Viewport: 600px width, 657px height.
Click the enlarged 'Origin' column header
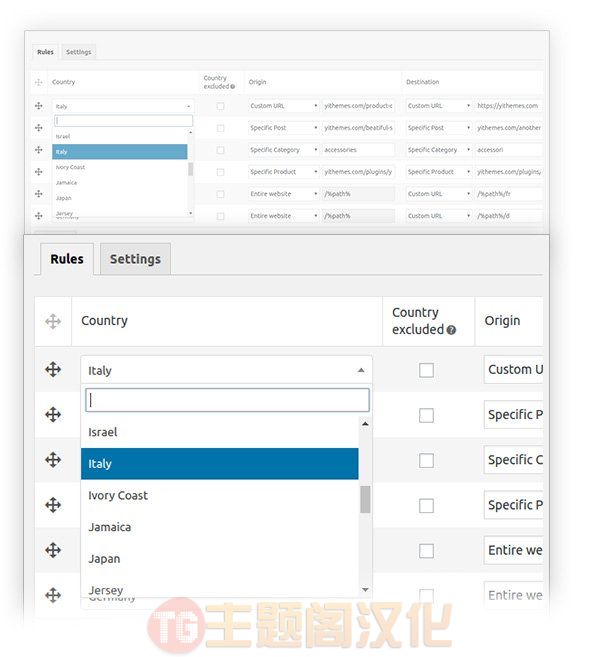tap(502, 321)
